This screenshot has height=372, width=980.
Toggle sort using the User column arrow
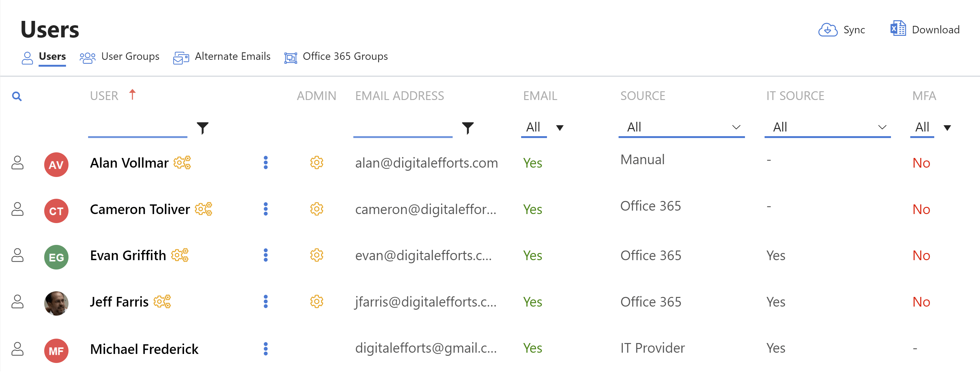pos(132,94)
